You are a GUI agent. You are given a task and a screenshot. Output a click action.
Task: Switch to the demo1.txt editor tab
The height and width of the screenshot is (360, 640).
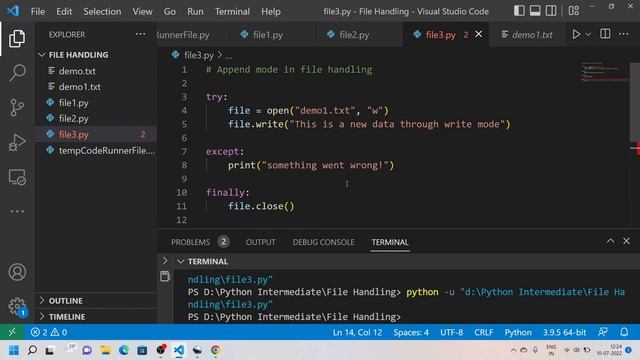point(527,35)
